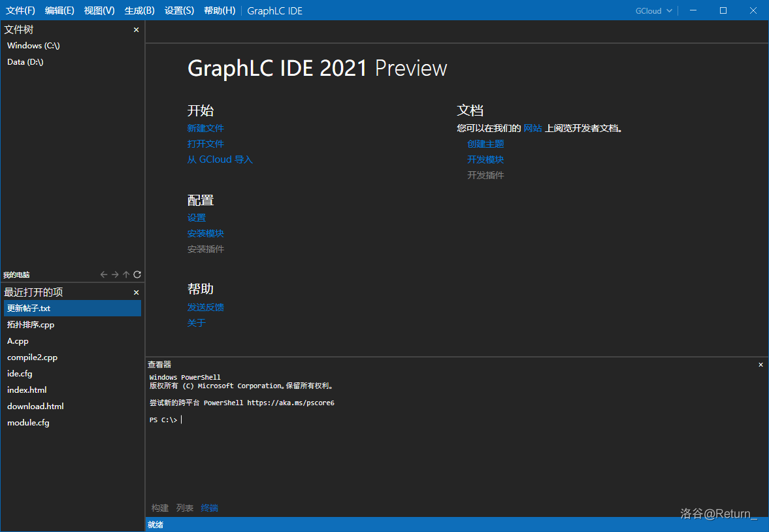Open the 网站 documentation link

pyautogui.click(x=532, y=128)
